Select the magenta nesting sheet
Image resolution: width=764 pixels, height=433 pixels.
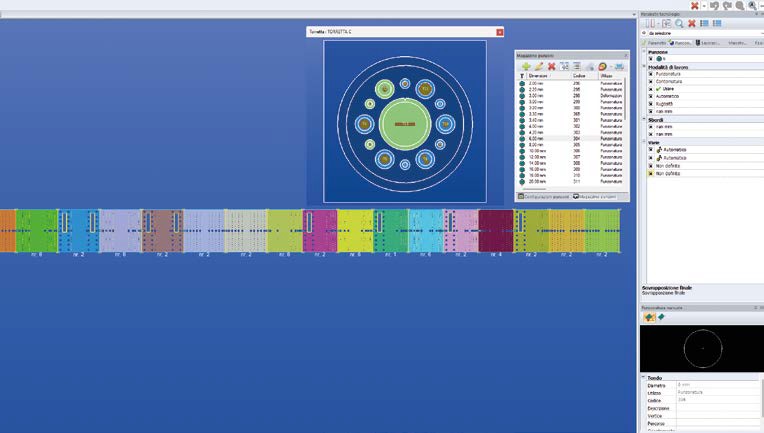click(320, 231)
